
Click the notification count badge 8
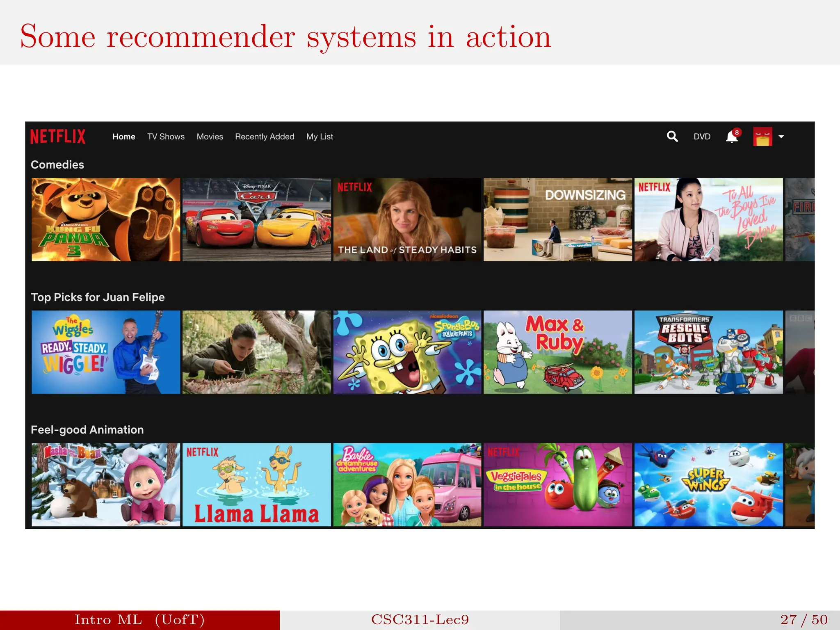point(737,132)
